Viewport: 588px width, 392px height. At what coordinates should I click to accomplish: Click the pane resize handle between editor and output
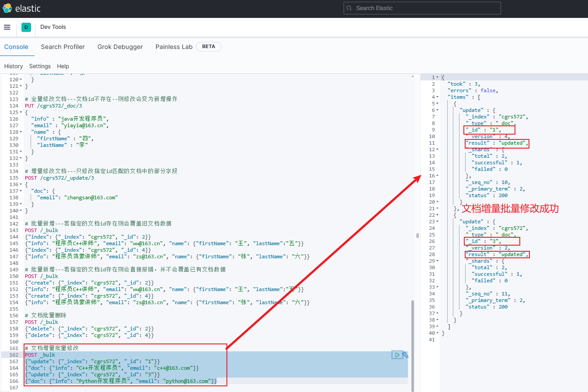pyautogui.click(x=417, y=235)
